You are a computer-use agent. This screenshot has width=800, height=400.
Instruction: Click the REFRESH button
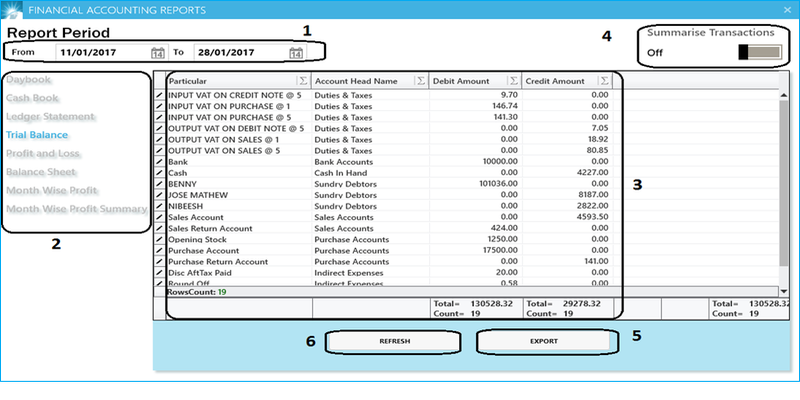(394, 341)
